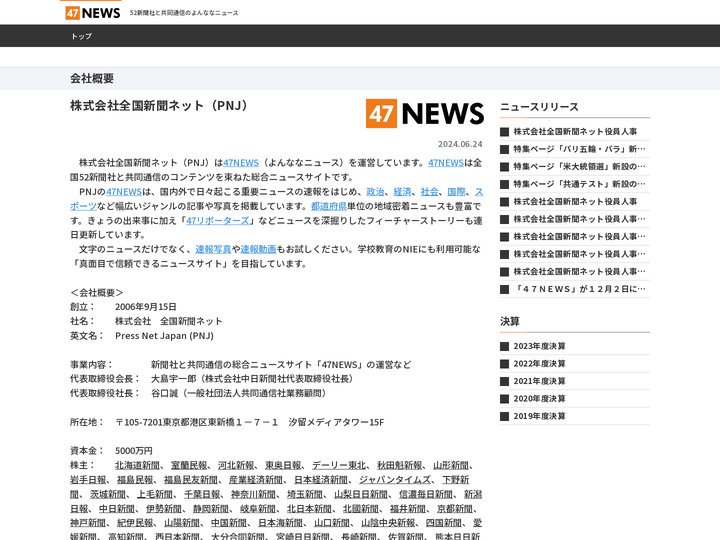Open 2022年度決算 report
Screen dimensions: 720x540
539,364
